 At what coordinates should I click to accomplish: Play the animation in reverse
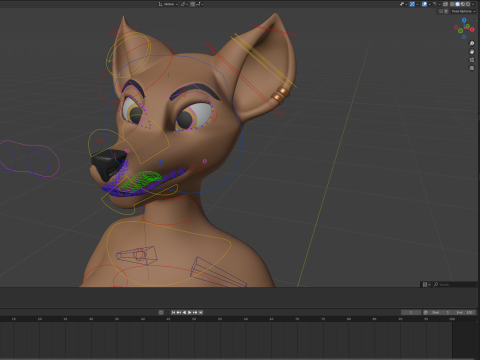pyautogui.click(x=184, y=312)
